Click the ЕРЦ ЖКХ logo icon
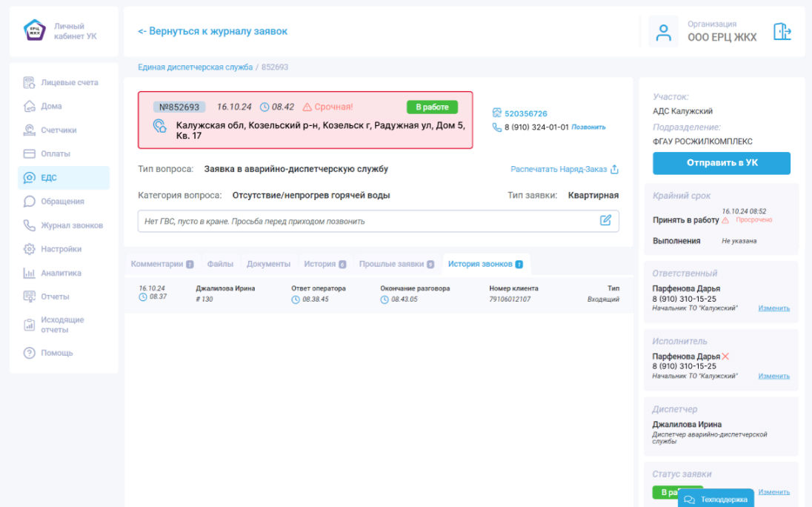The image size is (812, 507). 35,30
